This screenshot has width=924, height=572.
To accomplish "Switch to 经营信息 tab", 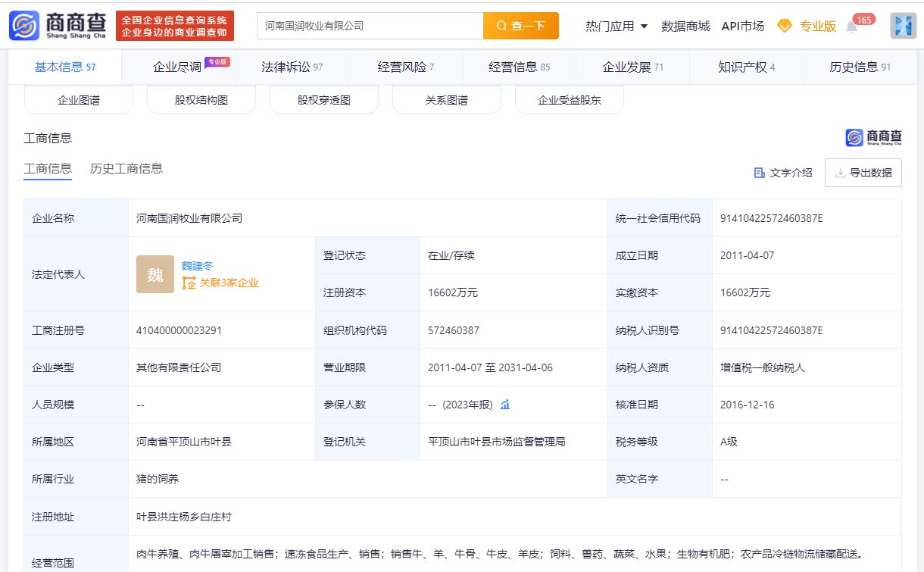I will click(x=520, y=67).
